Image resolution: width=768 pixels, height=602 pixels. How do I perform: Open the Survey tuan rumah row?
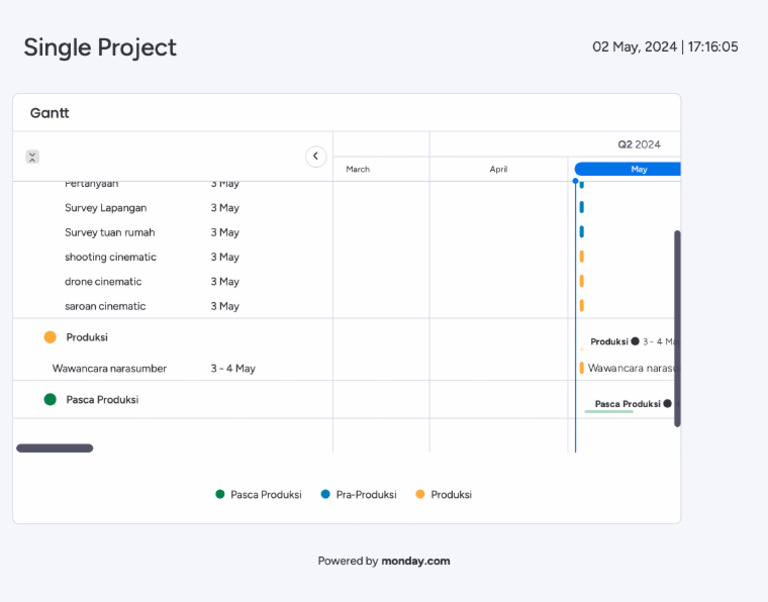click(x=110, y=232)
